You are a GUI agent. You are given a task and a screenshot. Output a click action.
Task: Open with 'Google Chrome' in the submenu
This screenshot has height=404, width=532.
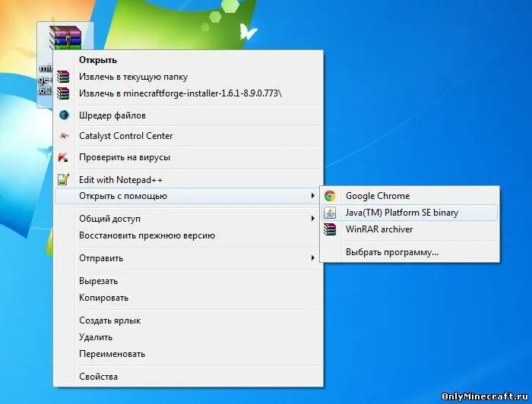point(410,196)
